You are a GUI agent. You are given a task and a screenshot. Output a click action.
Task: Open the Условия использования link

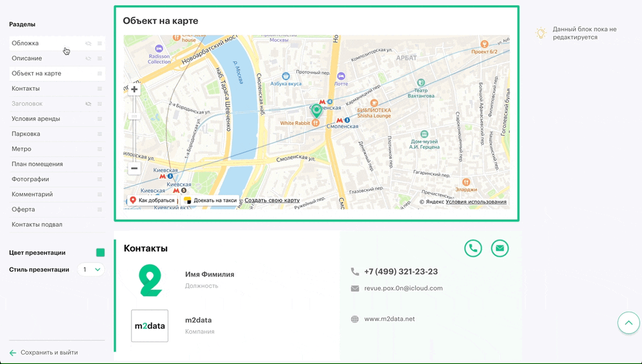(x=478, y=202)
